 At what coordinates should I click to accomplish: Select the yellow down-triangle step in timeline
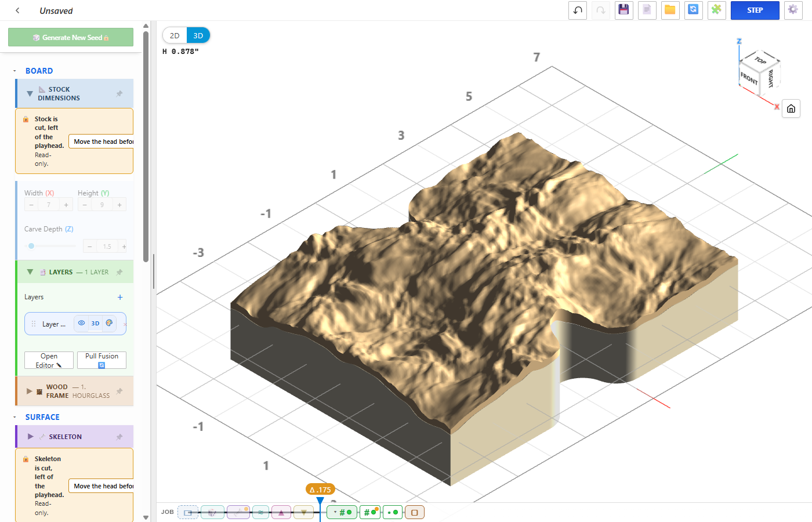pyautogui.click(x=303, y=512)
